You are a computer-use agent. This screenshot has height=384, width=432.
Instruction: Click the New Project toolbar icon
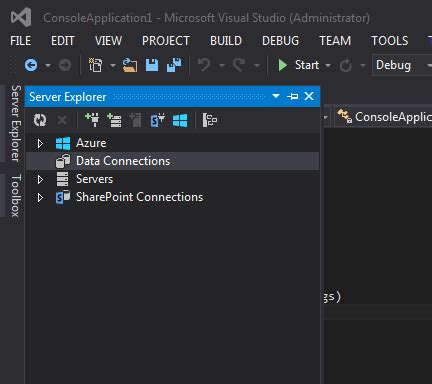point(95,65)
